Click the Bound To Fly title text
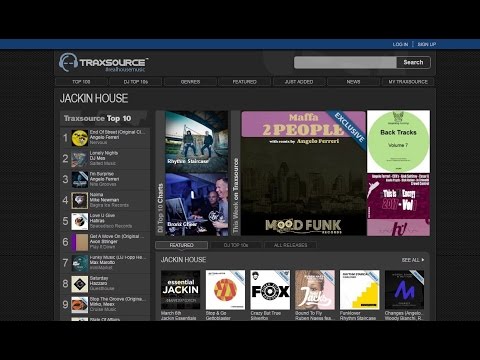The image size is (480, 360). click(x=309, y=313)
